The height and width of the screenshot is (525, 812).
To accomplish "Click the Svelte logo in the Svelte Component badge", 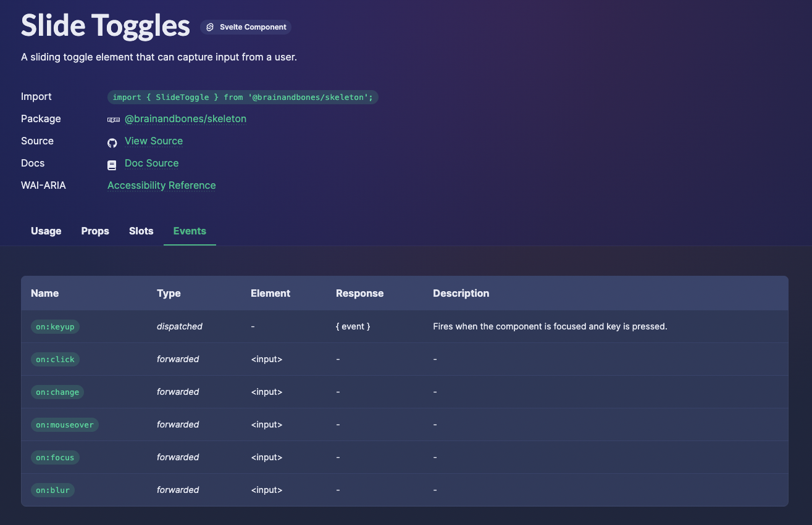I will [209, 27].
